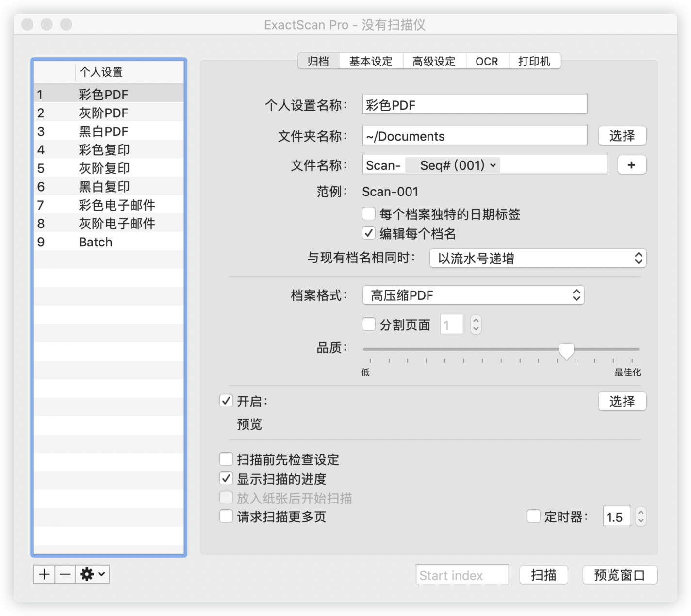Open 档案格式 dropdown showing 高压缩PDF
691x616 pixels.
(x=473, y=295)
